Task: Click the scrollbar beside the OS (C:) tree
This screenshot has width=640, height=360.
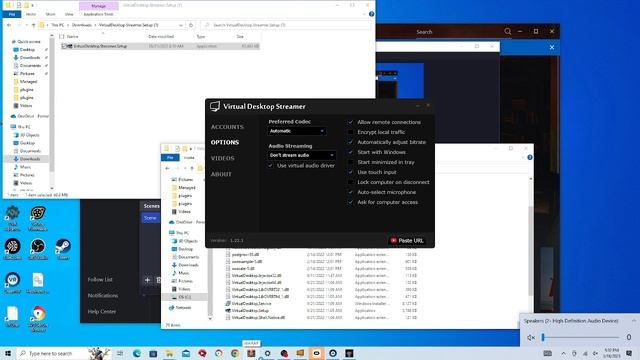Action: tap(210, 282)
